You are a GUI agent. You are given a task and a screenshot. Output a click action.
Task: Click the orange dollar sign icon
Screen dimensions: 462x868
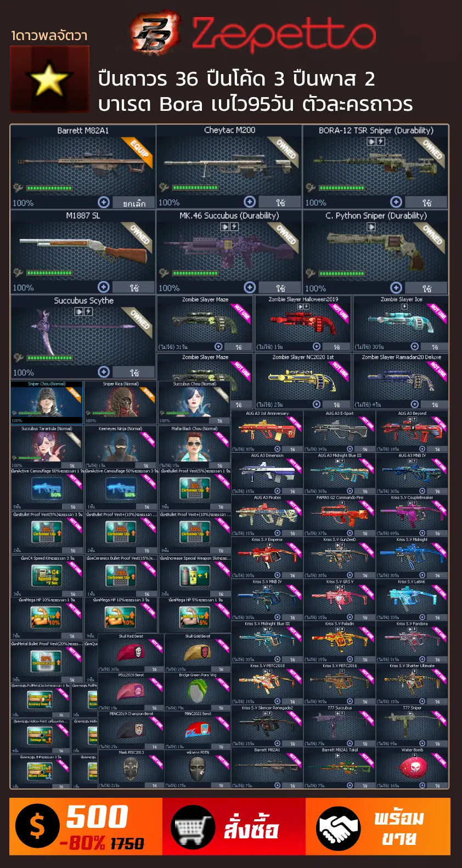point(37,826)
